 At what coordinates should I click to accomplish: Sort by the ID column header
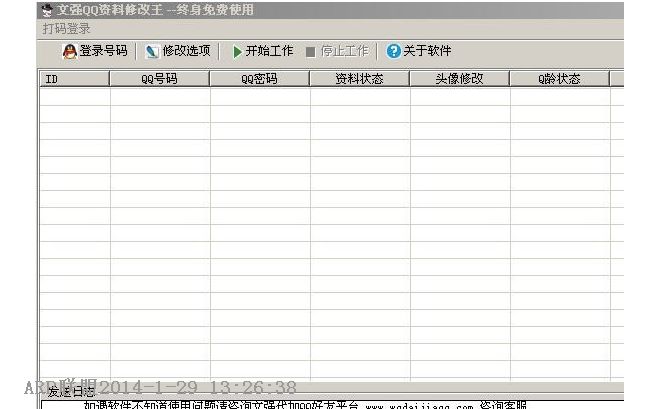(x=74, y=79)
